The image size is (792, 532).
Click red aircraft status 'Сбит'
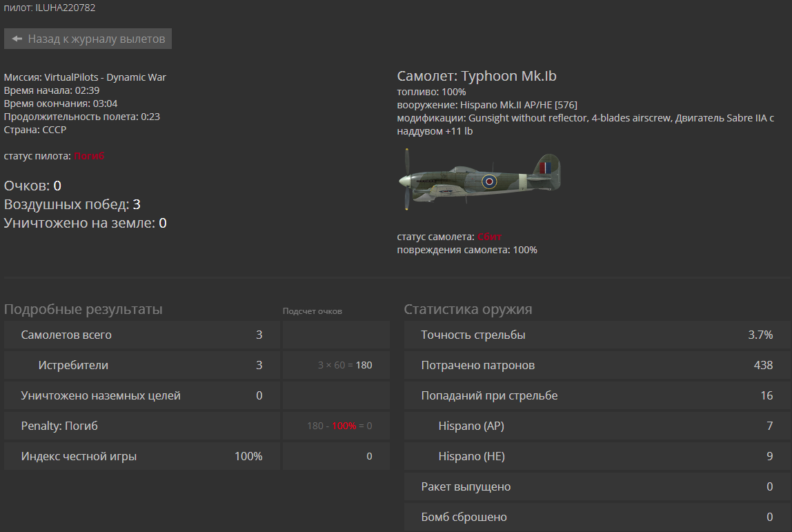click(489, 237)
